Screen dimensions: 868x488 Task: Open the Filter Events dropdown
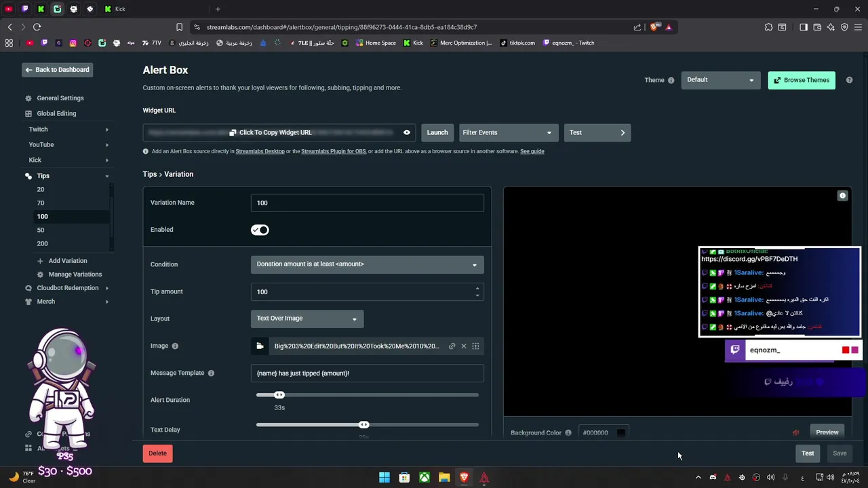(509, 133)
